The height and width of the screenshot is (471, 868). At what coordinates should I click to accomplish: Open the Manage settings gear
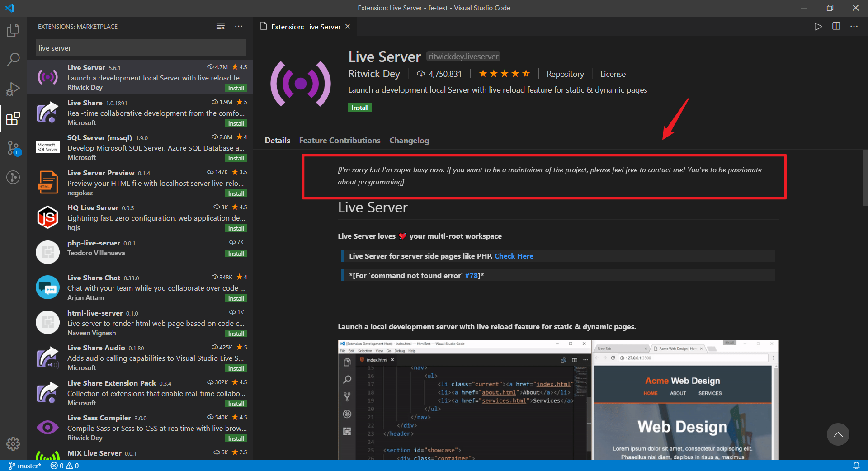pyautogui.click(x=13, y=444)
